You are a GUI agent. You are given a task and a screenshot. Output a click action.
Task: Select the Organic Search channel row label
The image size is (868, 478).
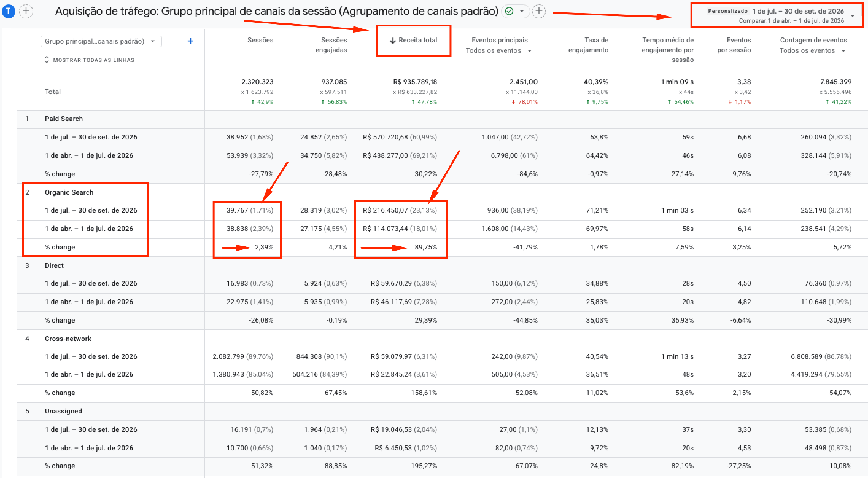pyautogui.click(x=69, y=192)
